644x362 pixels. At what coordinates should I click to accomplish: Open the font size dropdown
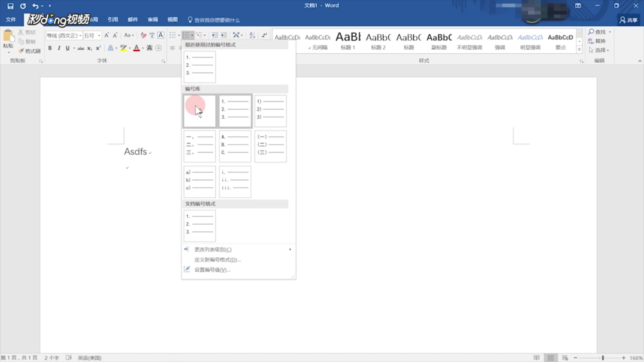(x=99, y=36)
